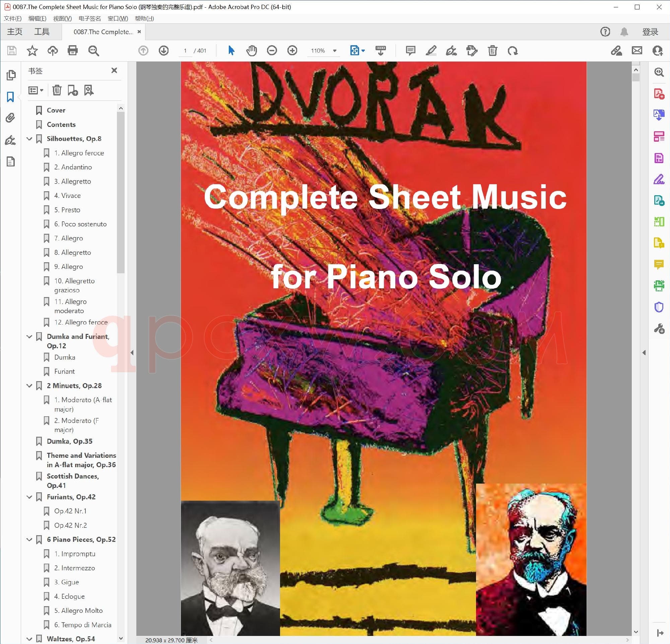Viewport: 670px width, 644px height.
Task: Click the 登录 sign-in button
Action: coord(650,32)
